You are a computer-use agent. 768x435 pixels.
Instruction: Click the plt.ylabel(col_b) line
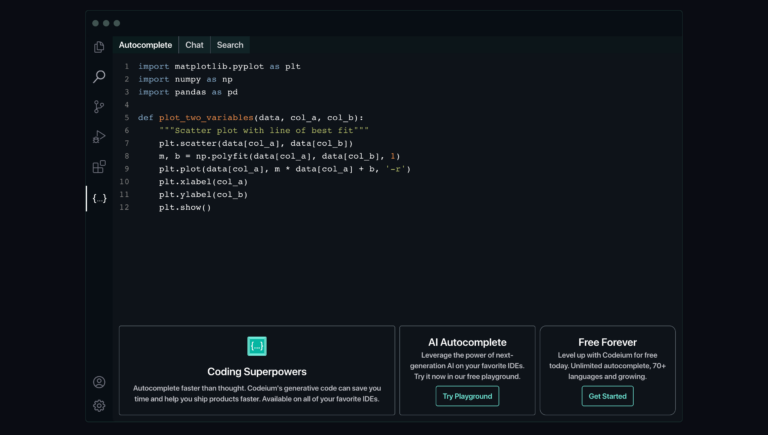coord(203,194)
